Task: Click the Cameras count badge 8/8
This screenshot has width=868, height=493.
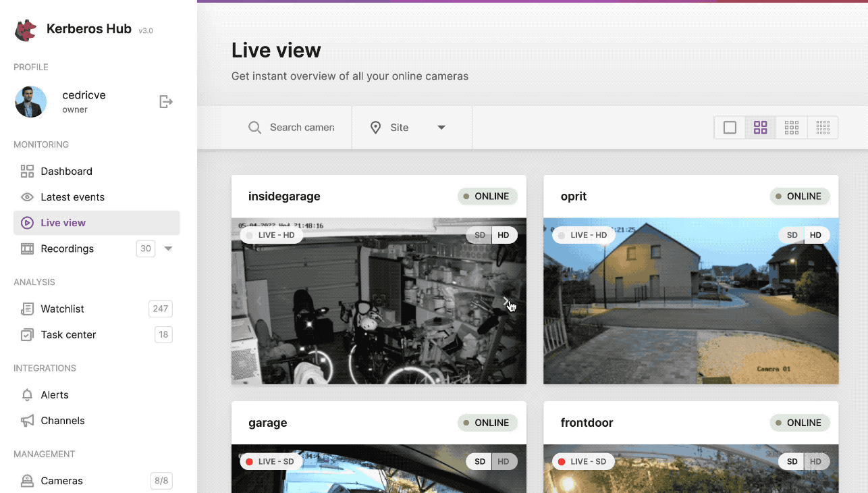Action: click(x=161, y=481)
